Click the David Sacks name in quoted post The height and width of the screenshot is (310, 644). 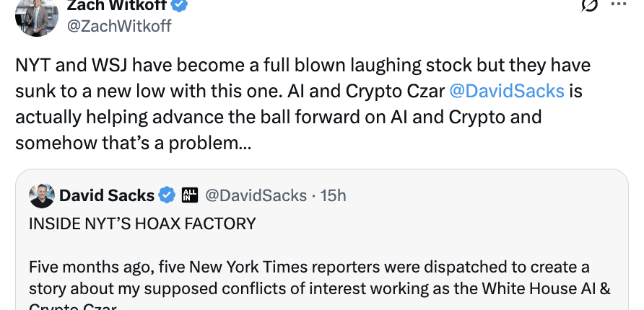[107, 195]
